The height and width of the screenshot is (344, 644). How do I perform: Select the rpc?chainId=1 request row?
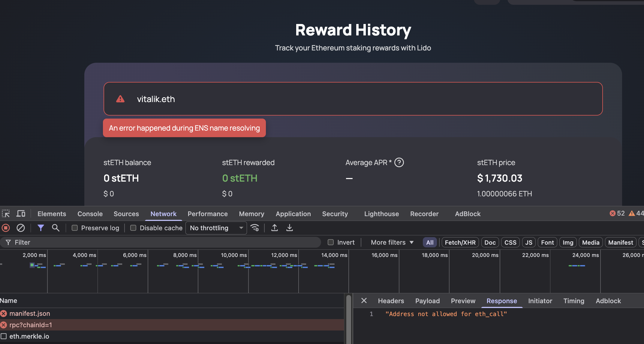click(172, 325)
